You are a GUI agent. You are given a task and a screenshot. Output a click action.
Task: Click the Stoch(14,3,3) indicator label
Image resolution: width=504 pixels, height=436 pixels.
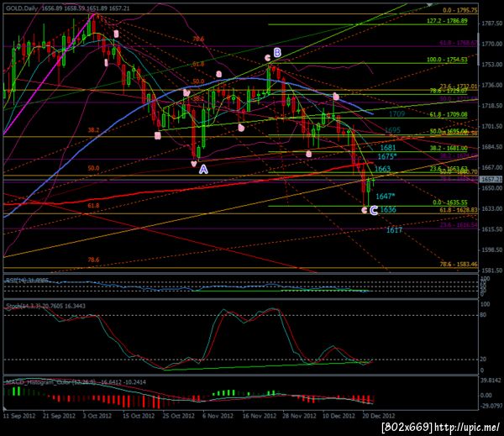point(45,306)
